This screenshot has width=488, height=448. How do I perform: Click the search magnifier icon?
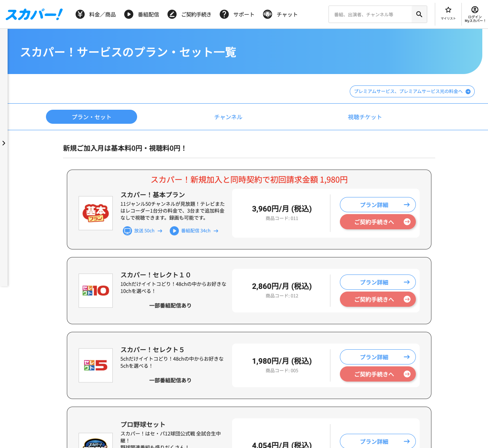click(x=419, y=14)
